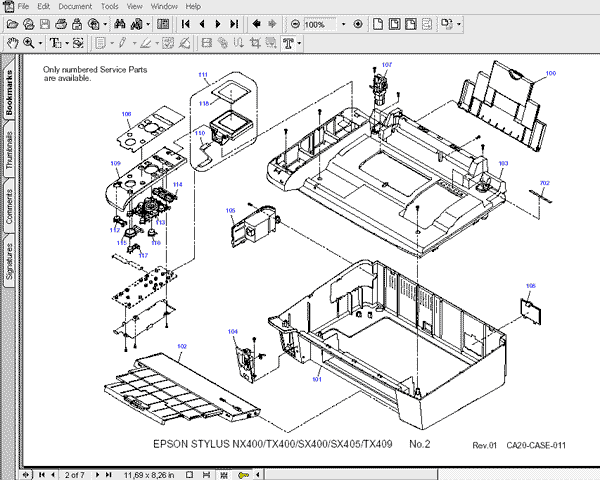
Task: Select the Zoom In magnifier tool
Action: [29, 43]
